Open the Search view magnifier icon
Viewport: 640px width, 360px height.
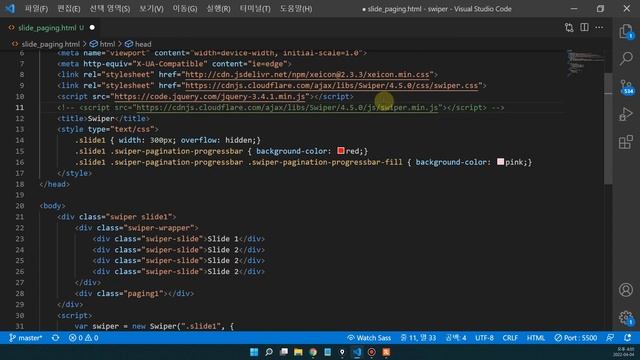(x=626, y=58)
